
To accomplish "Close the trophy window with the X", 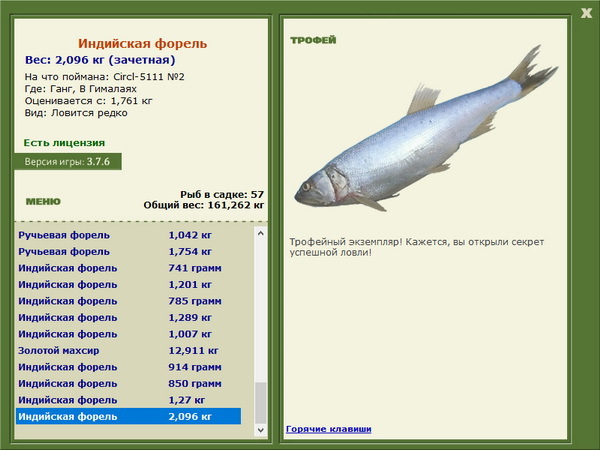I will [586, 12].
